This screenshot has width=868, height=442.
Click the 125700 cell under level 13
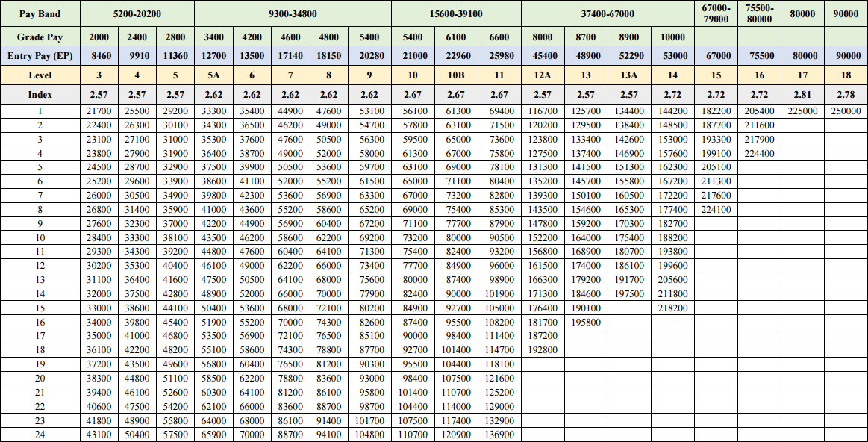tap(586, 110)
